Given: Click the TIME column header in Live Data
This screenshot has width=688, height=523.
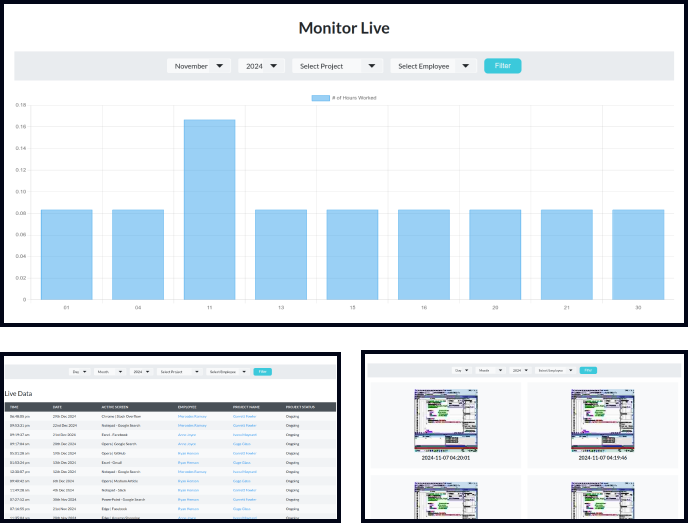Looking at the screenshot, I should pos(14,407).
